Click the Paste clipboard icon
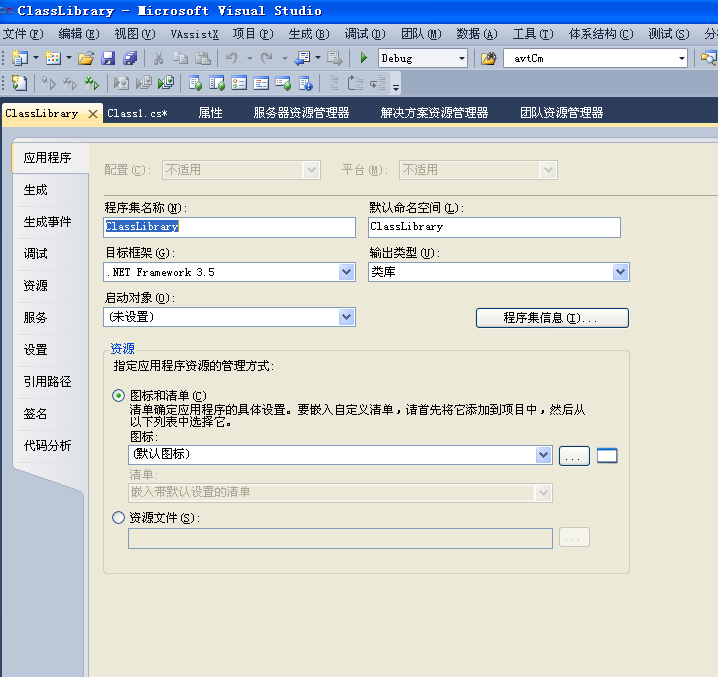The image size is (718, 677). pos(203,58)
